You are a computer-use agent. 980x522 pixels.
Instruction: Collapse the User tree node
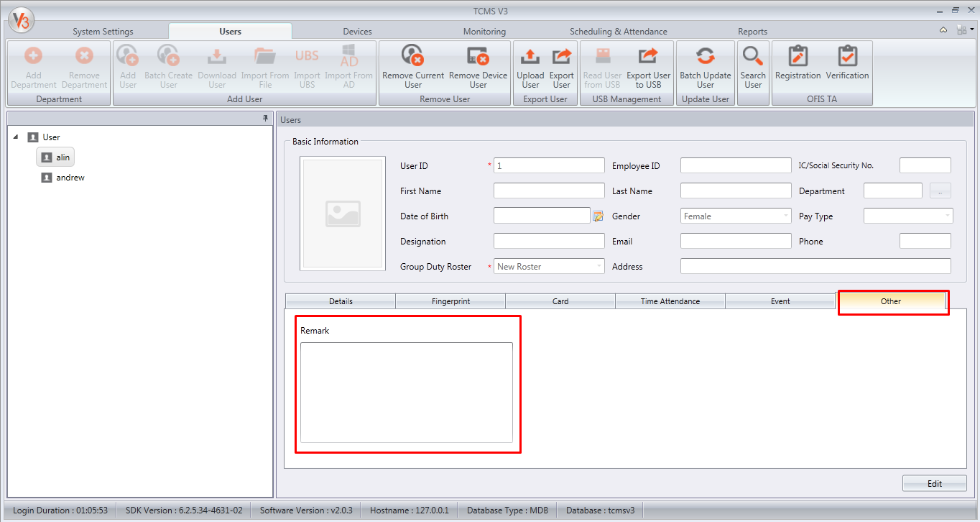point(16,137)
